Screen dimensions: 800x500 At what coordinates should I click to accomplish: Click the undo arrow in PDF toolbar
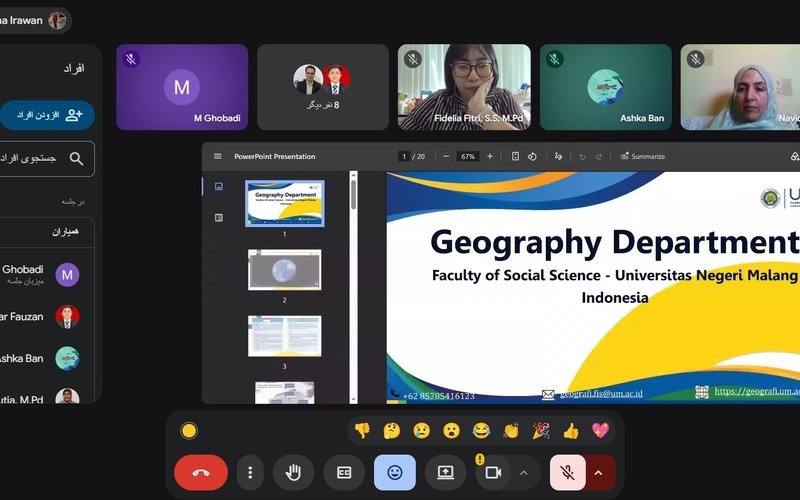[x=582, y=157]
